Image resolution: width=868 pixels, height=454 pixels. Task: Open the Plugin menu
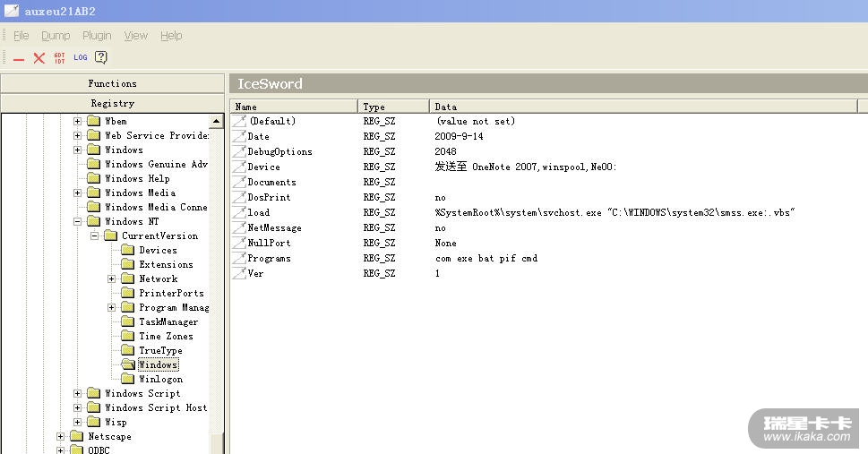97,36
